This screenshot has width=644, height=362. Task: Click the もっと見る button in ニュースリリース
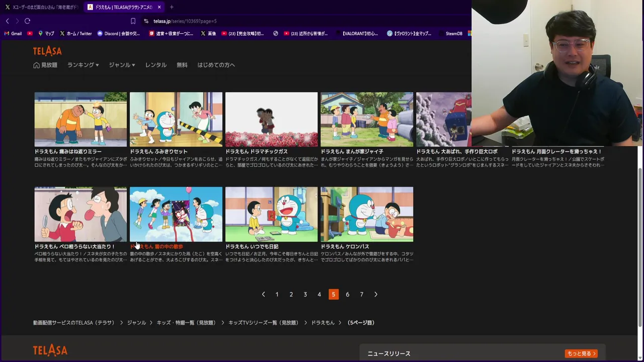point(581,353)
